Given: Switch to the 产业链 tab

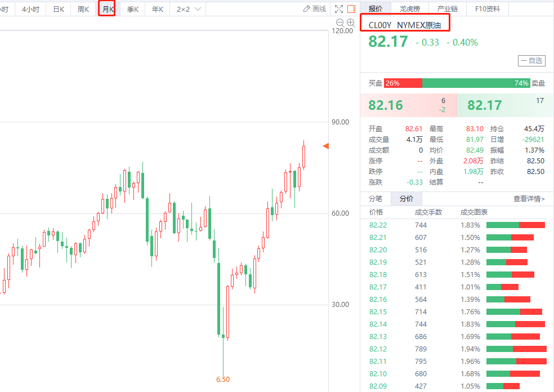Looking at the screenshot, I should point(448,8).
